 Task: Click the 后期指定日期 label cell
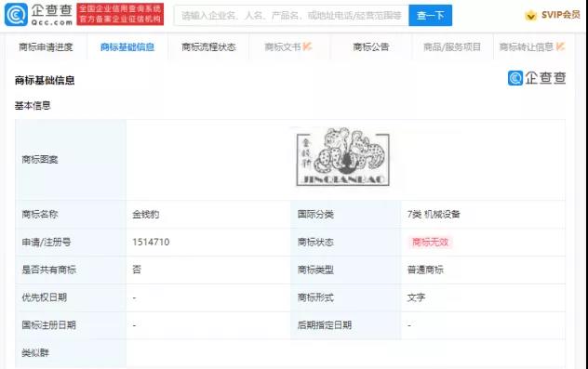tap(346, 325)
